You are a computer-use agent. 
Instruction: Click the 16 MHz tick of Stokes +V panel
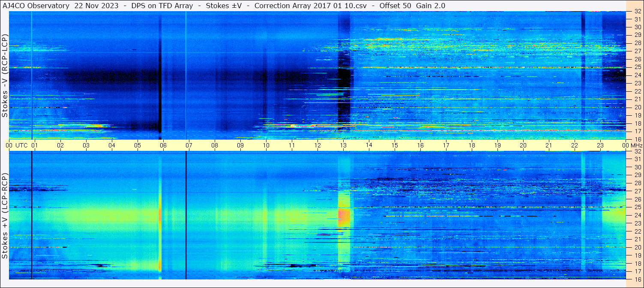point(638,279)
